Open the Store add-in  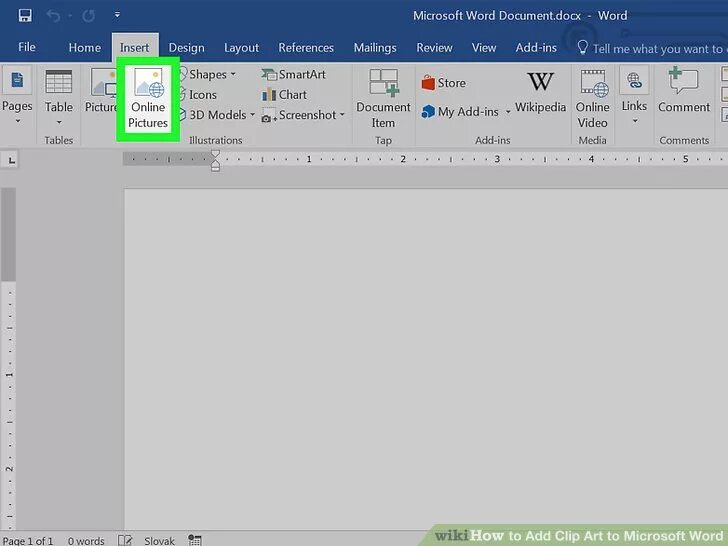(x=443, y=83)
